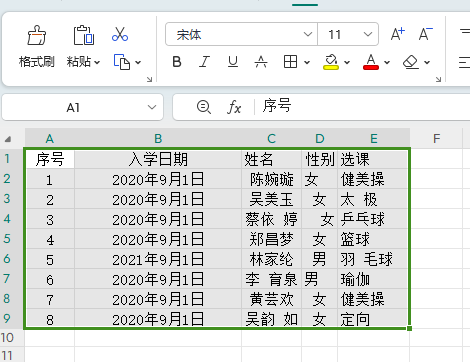Viewport: 470px width, 362px height.
Task: Click cell containing 入学日期
Action: [x=158, y=159]
